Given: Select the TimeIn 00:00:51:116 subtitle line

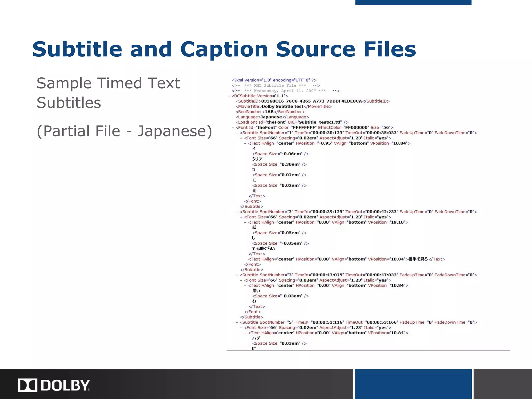Looking at the screenshot, I should tap(358, 322).
